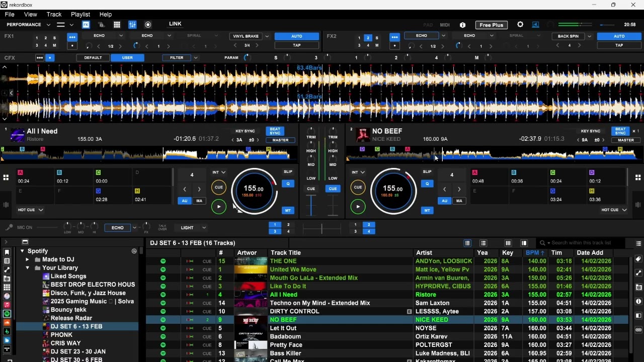Open the info icon next to MIDI
The height and width of the screenshot is (362, 644).
tap(462, 25)
